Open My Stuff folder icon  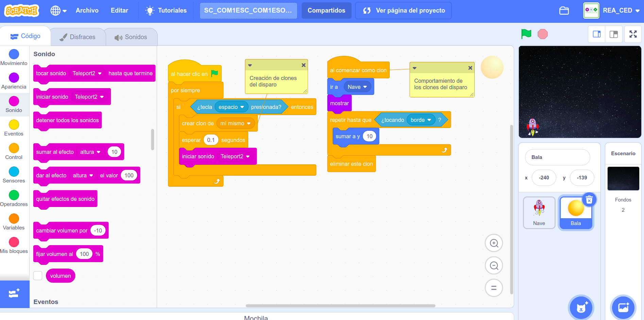[x=564, y=11]
